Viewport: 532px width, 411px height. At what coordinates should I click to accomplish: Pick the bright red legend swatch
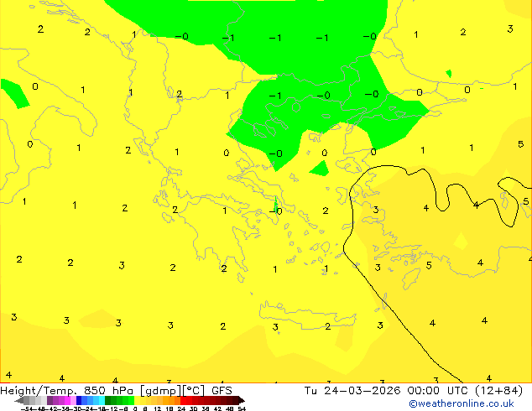(x=184, y=400)
